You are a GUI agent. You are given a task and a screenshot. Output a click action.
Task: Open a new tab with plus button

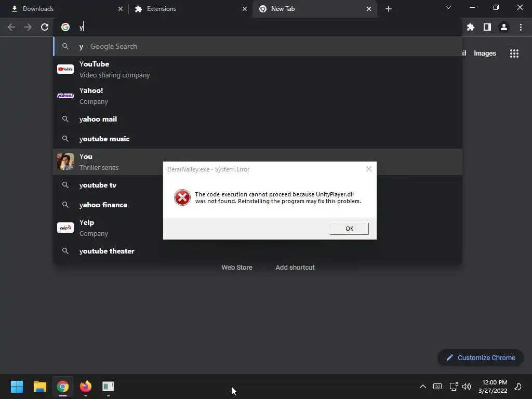pyautogui.click(x=389, y=9)
